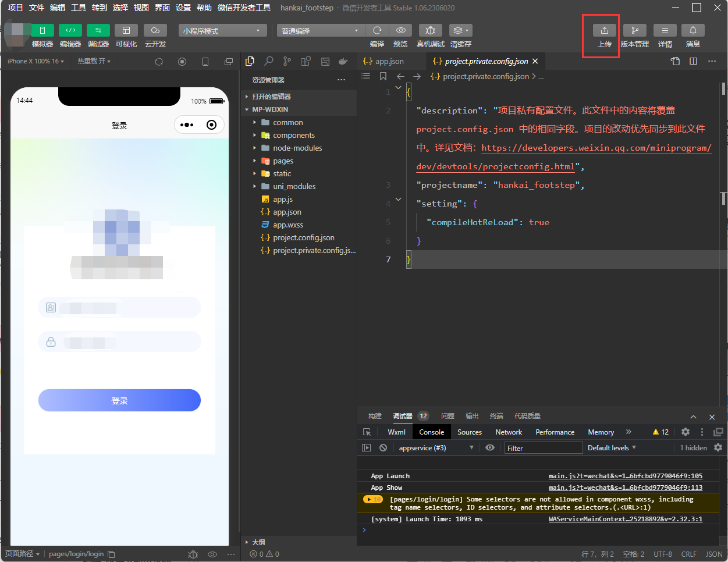The height and width of the screenshot is (562, 728).
Task: Expand the 打开的编辑器 section
Action: 299,97
